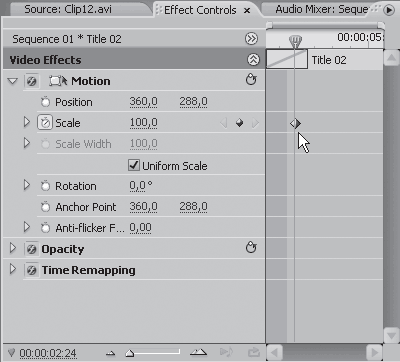Toggle the Scale animation stopwatch
Image resolution: width=400 pixels, height=362 pixels.
click(x=45, y=123)
